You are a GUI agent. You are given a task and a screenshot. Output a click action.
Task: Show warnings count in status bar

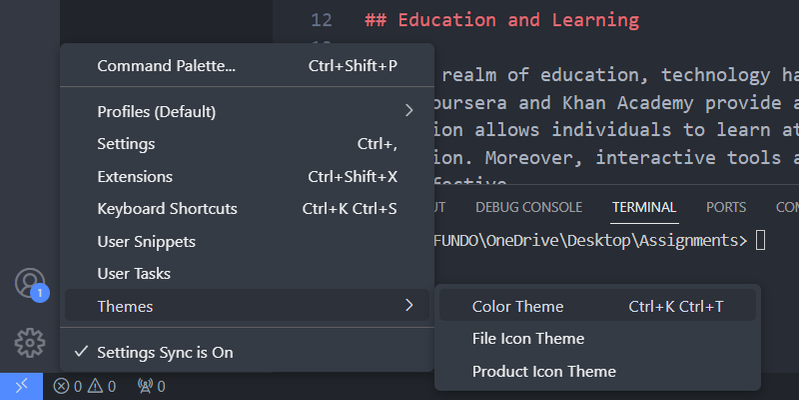(x=102, y=386)
